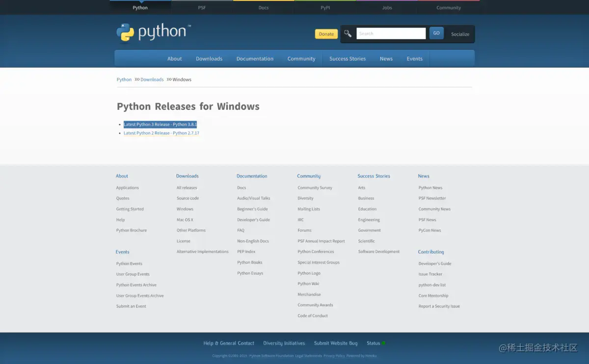The width and height of the screenshot is (589, 364).
Task: Open the Community navigation menu
Action: [x=301, y=58]
